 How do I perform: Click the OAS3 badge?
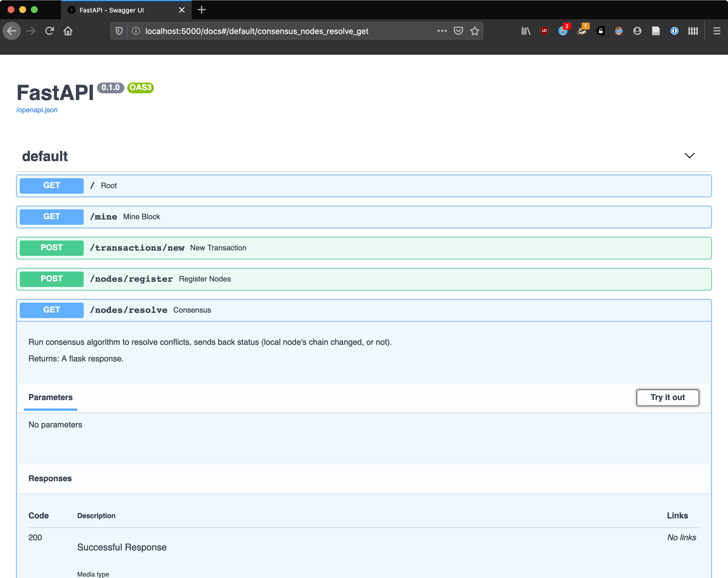click(141, 88)
